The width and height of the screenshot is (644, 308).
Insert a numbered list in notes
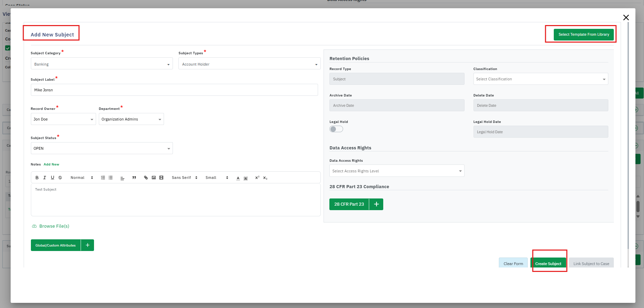click(x=103, y=178)
